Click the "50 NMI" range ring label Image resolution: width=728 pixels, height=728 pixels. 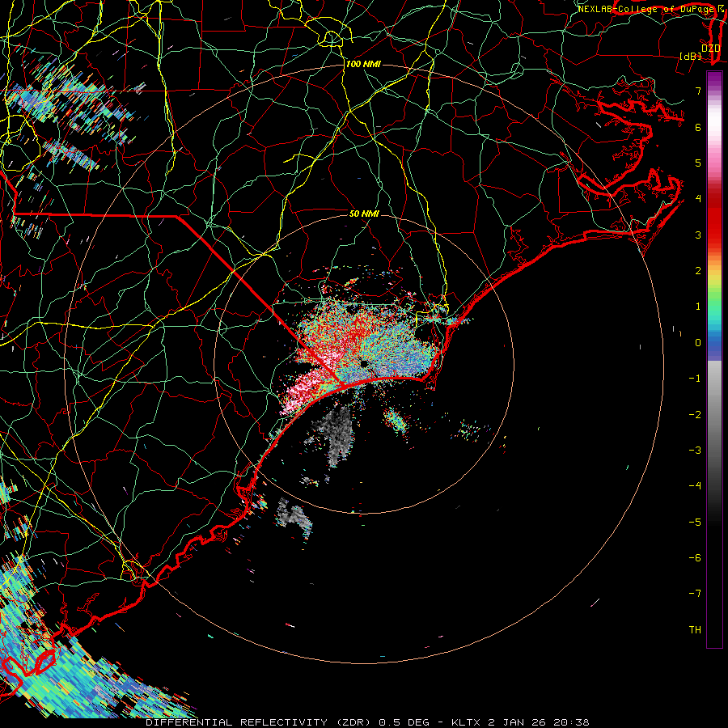click(364, 214)
